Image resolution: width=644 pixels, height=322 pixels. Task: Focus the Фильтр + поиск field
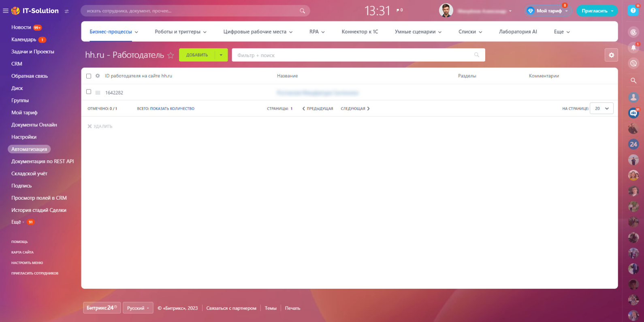[x=358, y=55]
